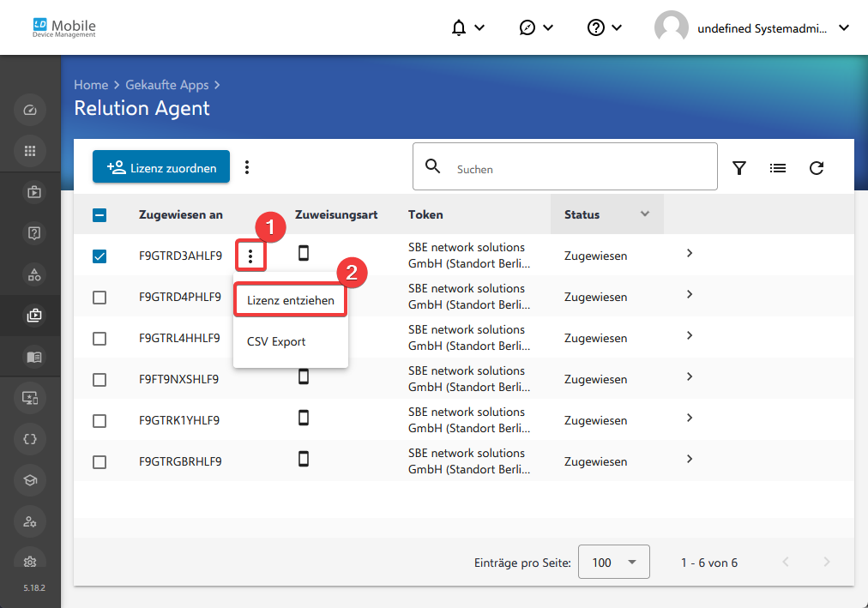
Task: Expand details chevron for F9GTRD4PHLF9 row
Action: click(690, 294)
